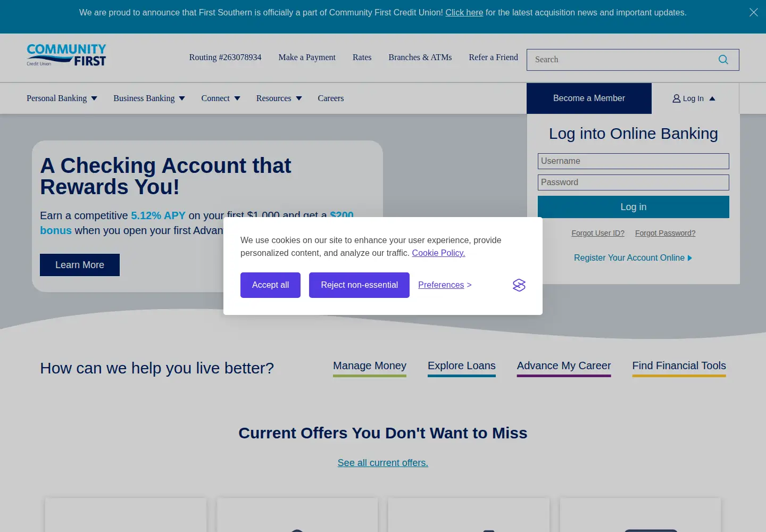Collapse the Log In panel arrow
The image size is (766, 532).
pyautogui.click(x=712, y=98)
